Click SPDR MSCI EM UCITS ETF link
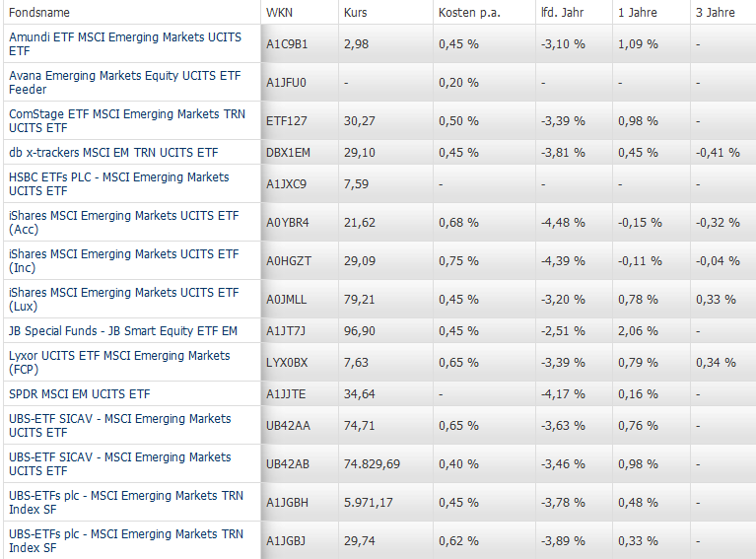The height and width of the screenshot is (559, 756). coord(79,394)
